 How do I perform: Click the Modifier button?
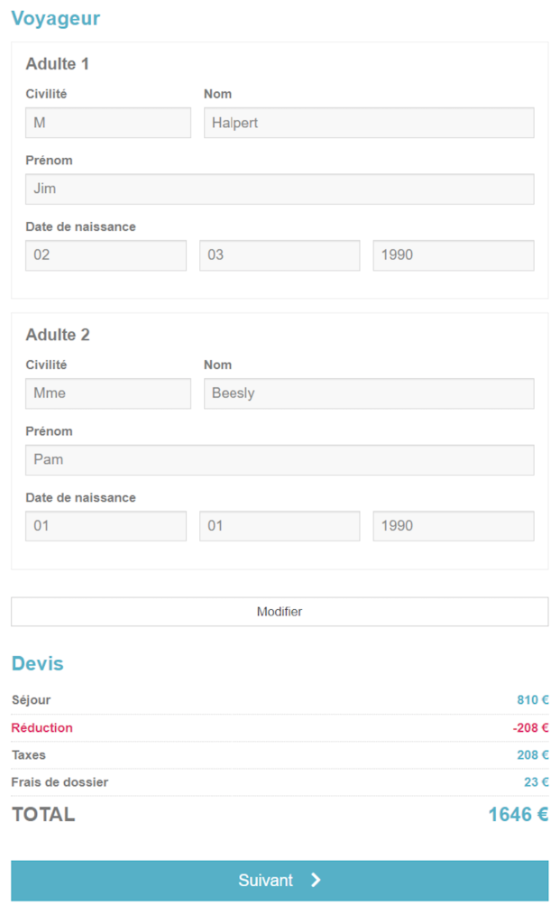[x=280, y=612]
